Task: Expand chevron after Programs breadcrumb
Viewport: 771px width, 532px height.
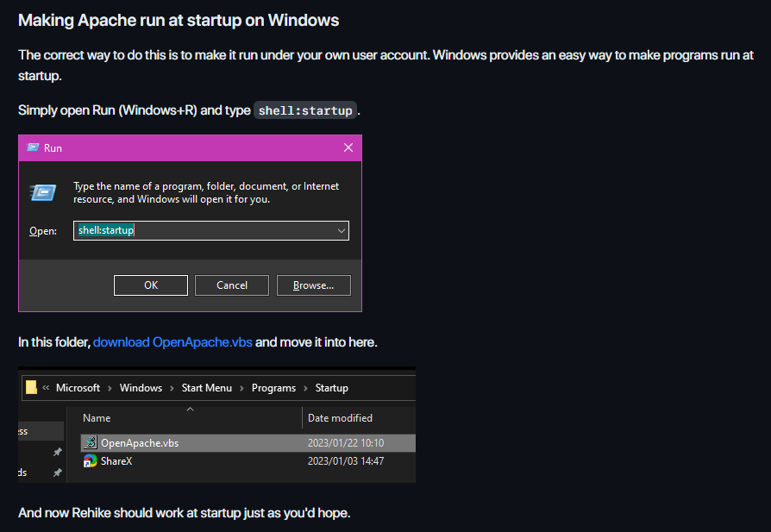Action: click(x=305, y=388)
